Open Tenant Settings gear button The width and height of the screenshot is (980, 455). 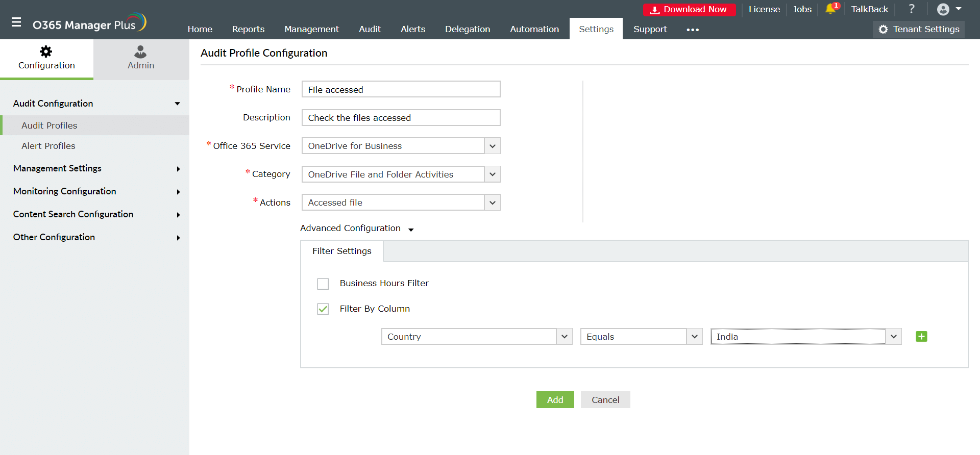click(919, 30)
